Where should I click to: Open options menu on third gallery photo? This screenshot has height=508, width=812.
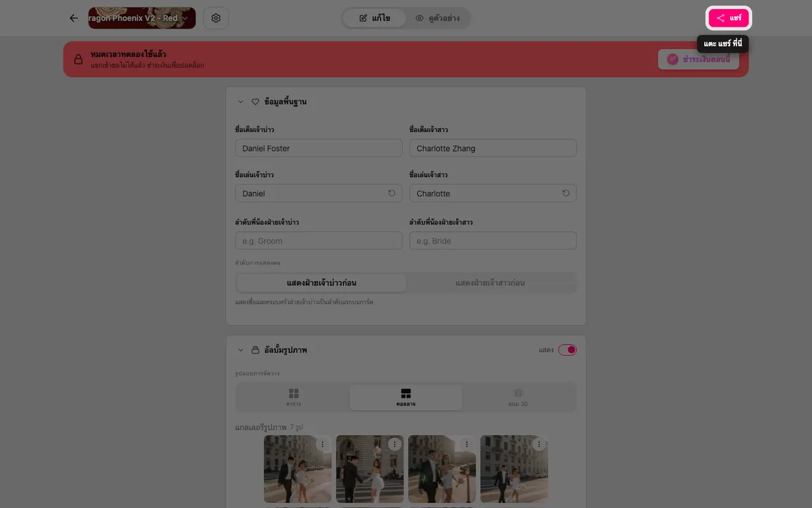click(467, 444)
